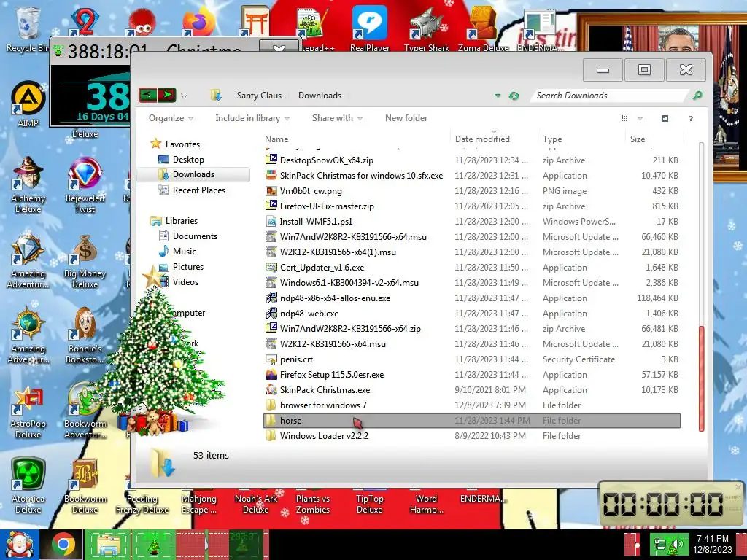Open Bonnie's Bookstore desktop shortcut
The width and height of the screenshot is (747, 560).
coord(85,335)
